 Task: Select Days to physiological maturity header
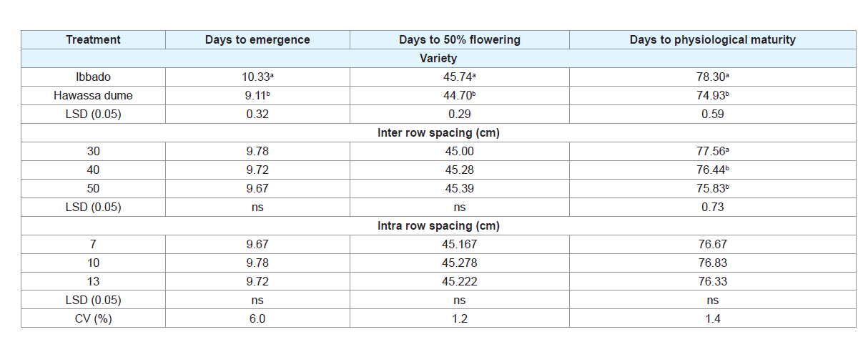pyautogui.click(x=712, y=40)
